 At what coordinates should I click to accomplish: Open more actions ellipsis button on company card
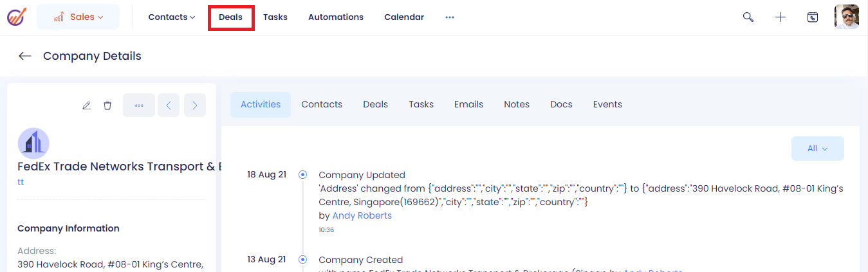(x=139, y=105)
